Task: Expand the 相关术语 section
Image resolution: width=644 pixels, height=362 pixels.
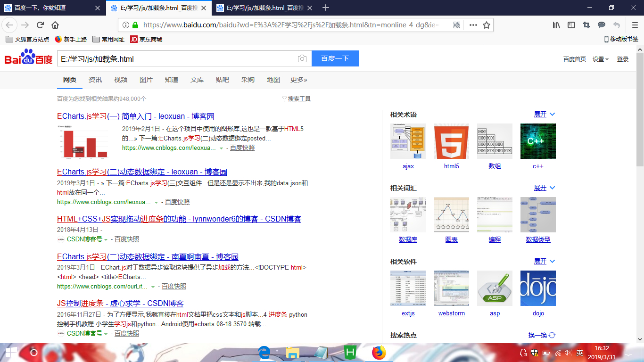Action: (545, 114)
